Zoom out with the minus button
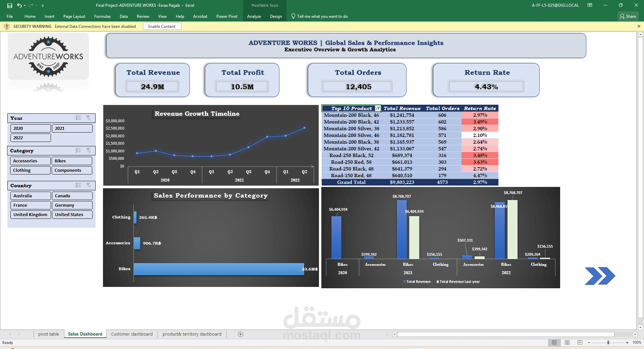Screen dimensions: 644x349 point(589,342)
